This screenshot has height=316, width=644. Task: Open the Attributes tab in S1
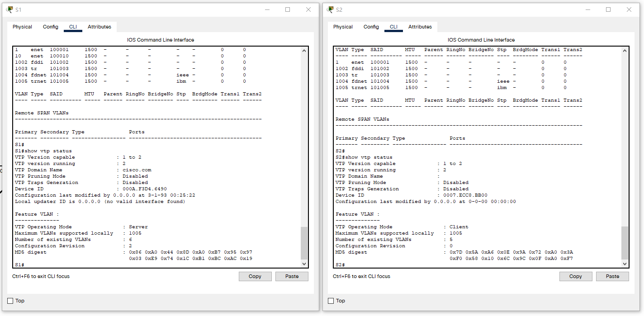pyautogui.click(x=99, y=27)
